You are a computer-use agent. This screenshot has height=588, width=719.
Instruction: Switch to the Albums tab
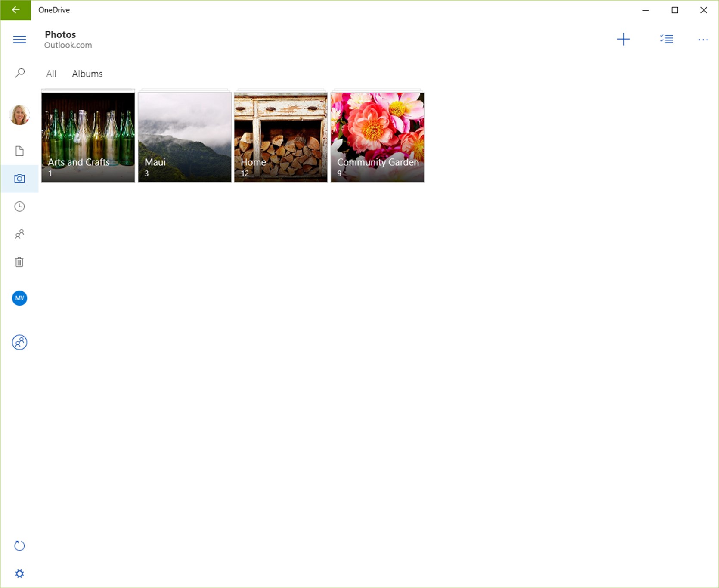[87, 73]
